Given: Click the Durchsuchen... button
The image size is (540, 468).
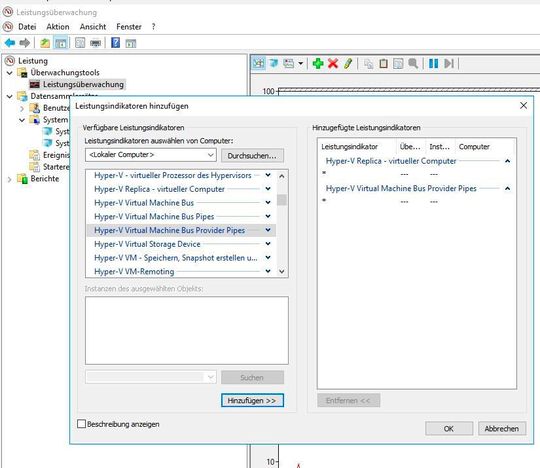Looking at the screenshot, I should (x=252, y=156).
